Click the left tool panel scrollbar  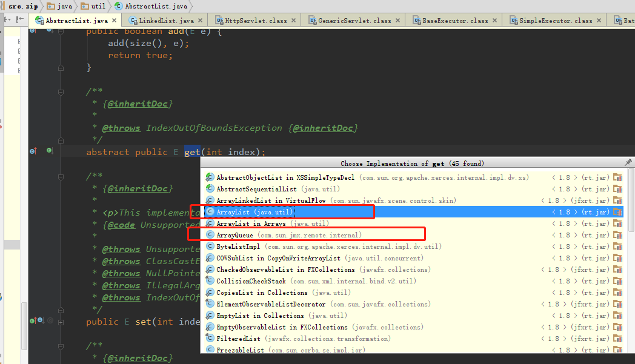point(24,325)
